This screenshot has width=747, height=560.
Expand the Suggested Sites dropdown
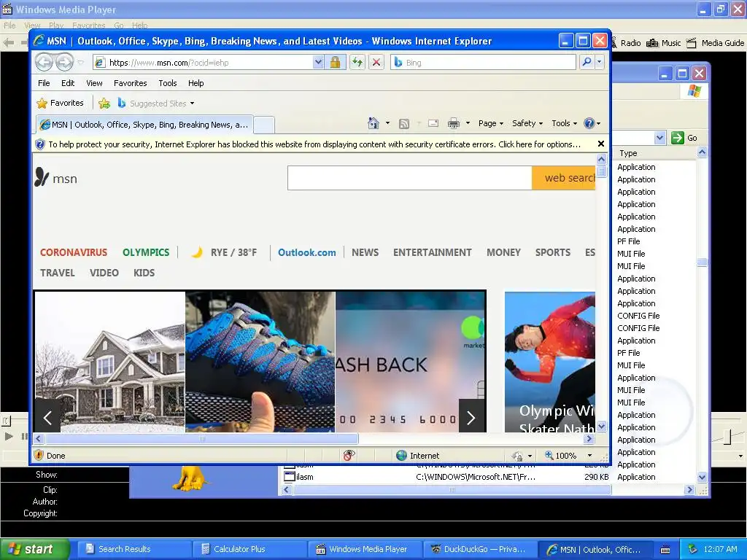[x=192, y=104]
